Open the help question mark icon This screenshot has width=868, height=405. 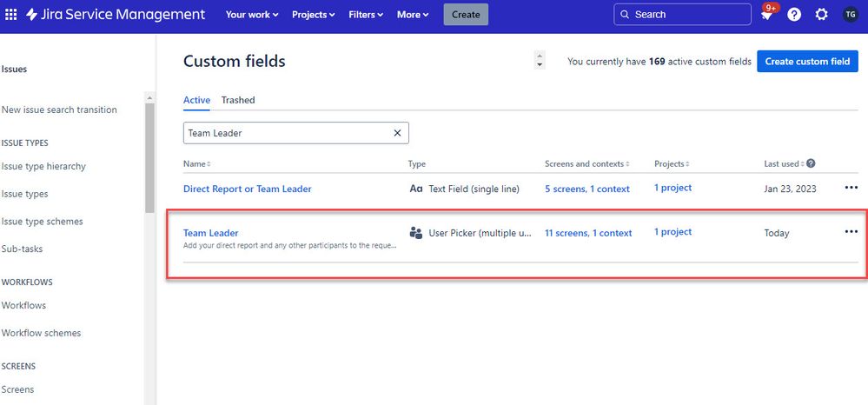point(794,15)
